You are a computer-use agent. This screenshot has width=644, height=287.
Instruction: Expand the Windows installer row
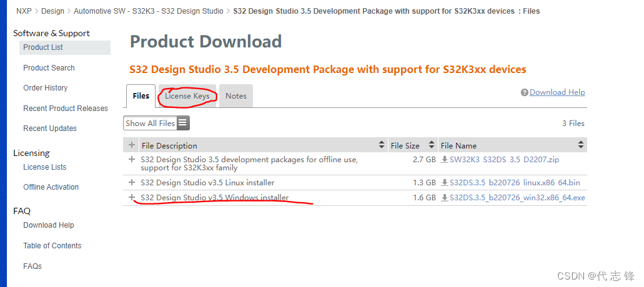[131, 198]
